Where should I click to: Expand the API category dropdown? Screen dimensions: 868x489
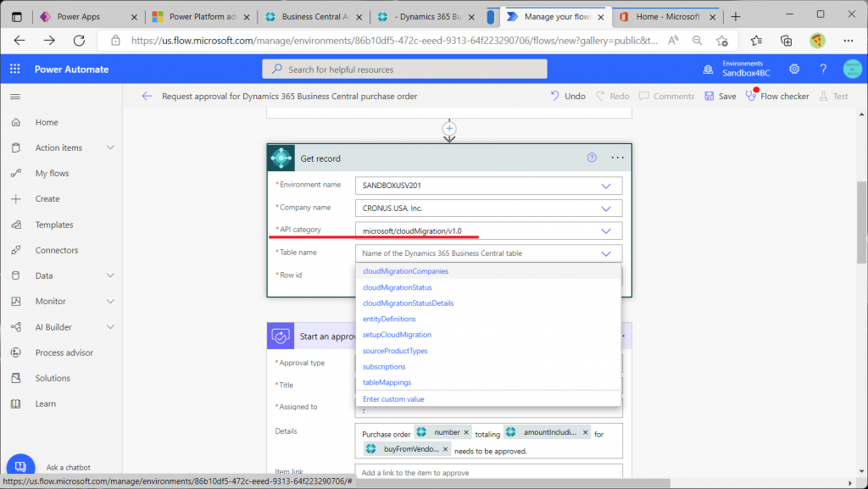[606, 231]
